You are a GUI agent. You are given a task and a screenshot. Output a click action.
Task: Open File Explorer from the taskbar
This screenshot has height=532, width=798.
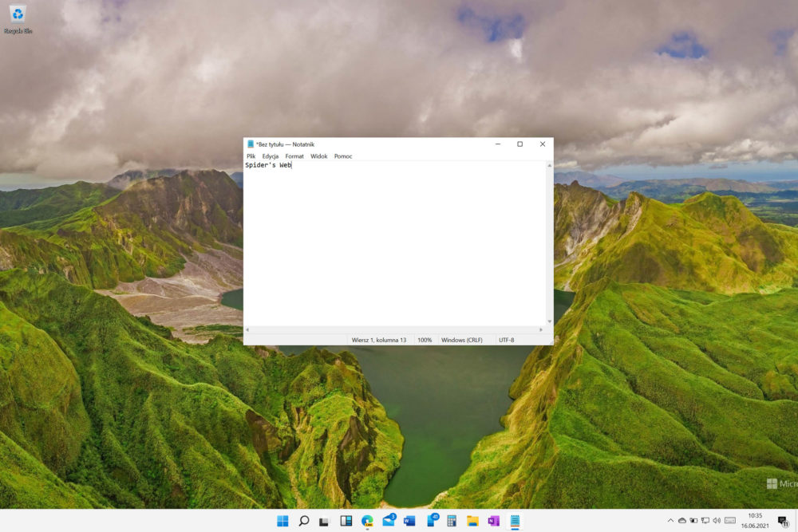pos(472,521)
